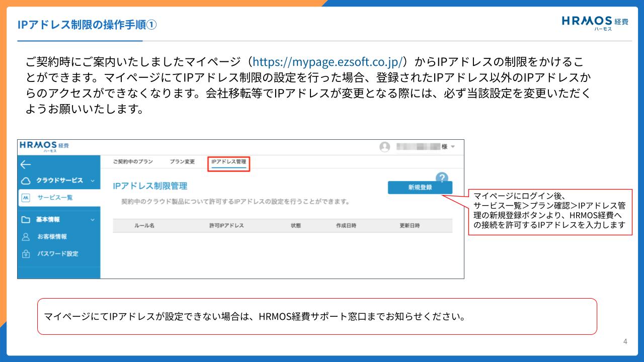Image resolution: width=644 pixels, height=362 pixels.
Task: Click the back arrow icon in sidebar
Action: pyautogui.click(x=26, y=164)
